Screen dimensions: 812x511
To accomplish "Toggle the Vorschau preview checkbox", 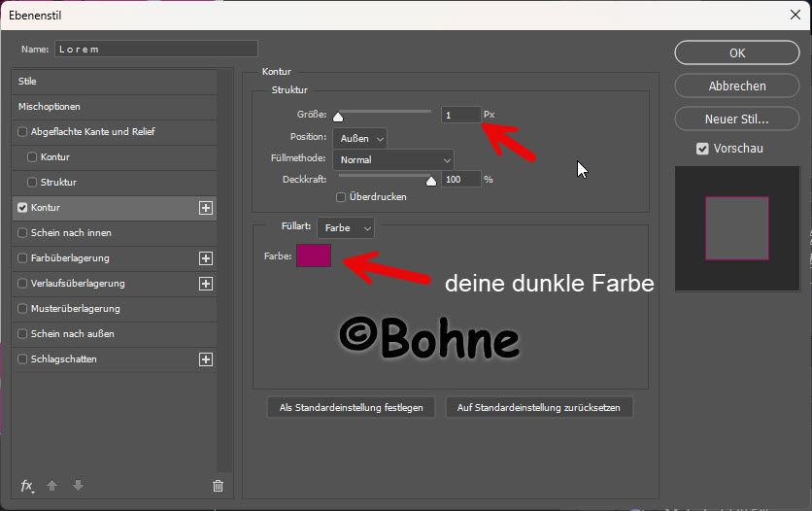I will (x=702, y=149).
